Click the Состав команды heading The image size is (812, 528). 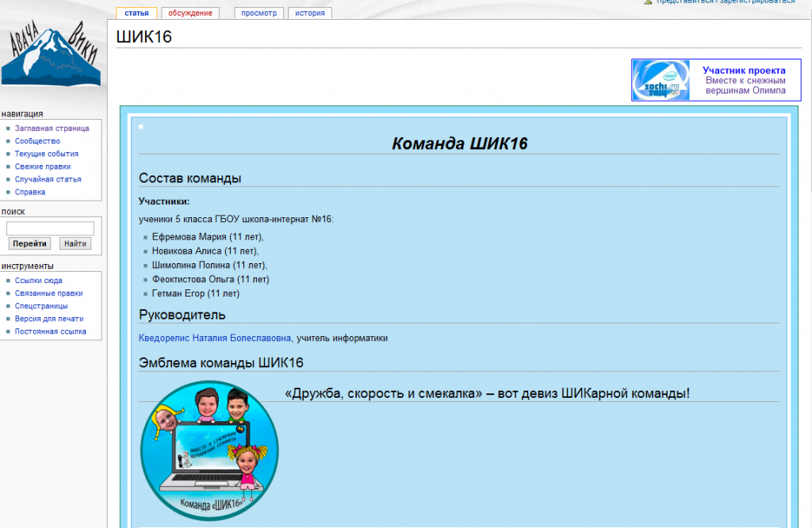[190, 178]
